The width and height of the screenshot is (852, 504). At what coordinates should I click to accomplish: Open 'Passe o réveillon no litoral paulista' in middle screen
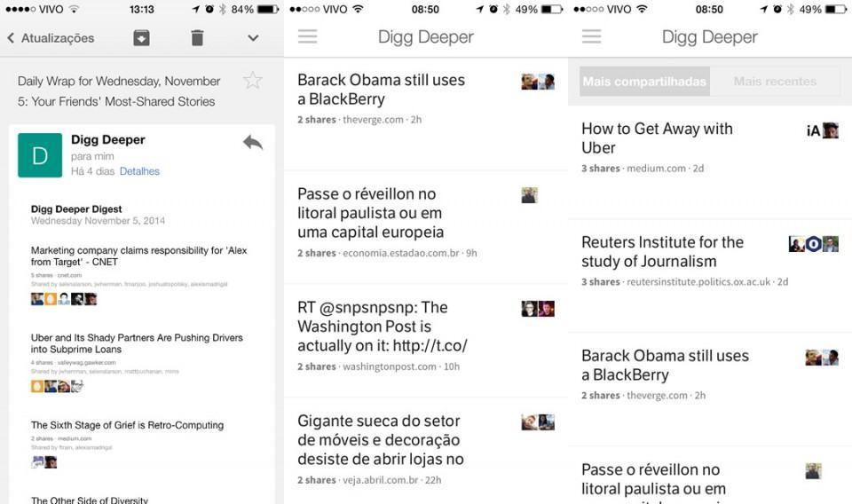pyautogui.click(x=371, y=213)
